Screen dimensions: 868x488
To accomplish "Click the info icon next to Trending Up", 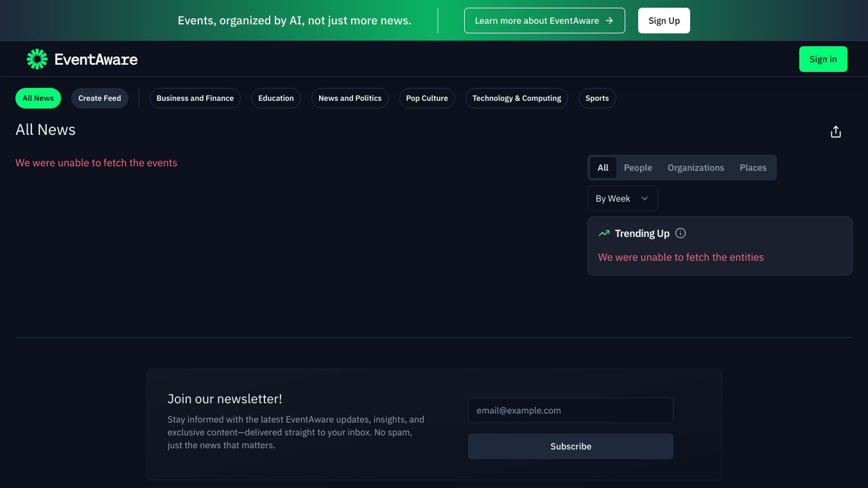I will click(681, 233).
